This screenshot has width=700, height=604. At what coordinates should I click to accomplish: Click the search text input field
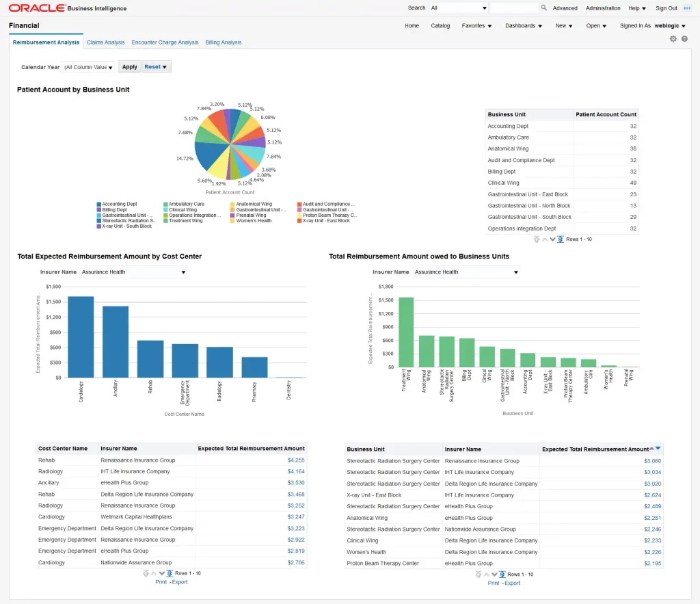[x=514, y=8]
